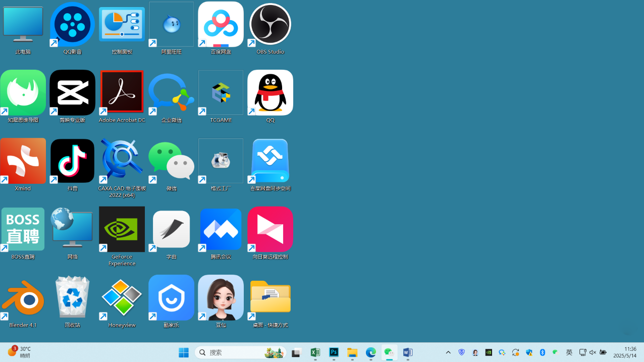Click the 酷家乐 desktop shortcut

[x=171, y=301]
